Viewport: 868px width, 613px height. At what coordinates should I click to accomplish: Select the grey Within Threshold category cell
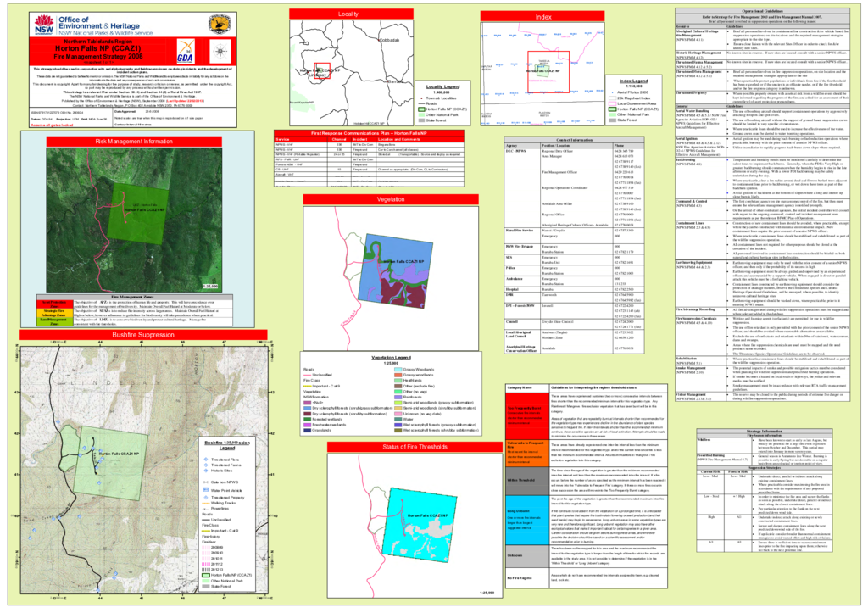[527, 480]
